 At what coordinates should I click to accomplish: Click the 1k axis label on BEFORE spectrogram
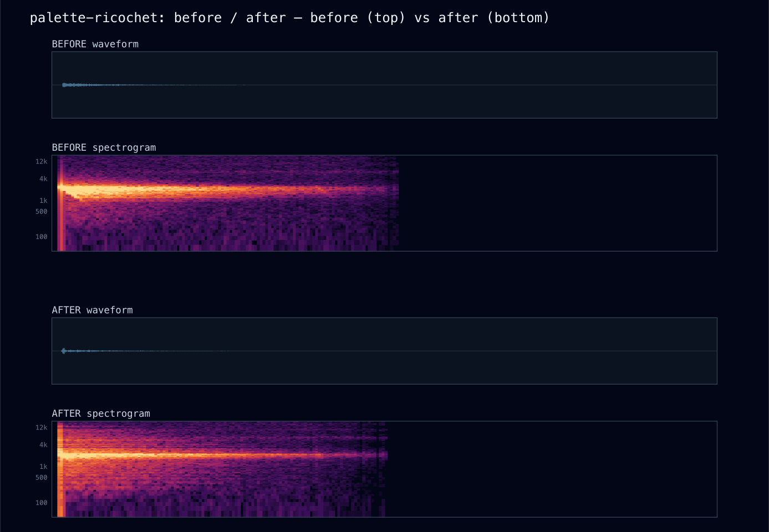(43, 200)
